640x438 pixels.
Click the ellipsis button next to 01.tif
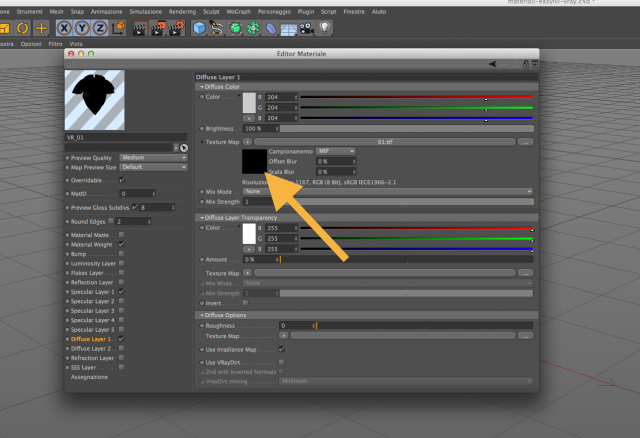point(526,142)
